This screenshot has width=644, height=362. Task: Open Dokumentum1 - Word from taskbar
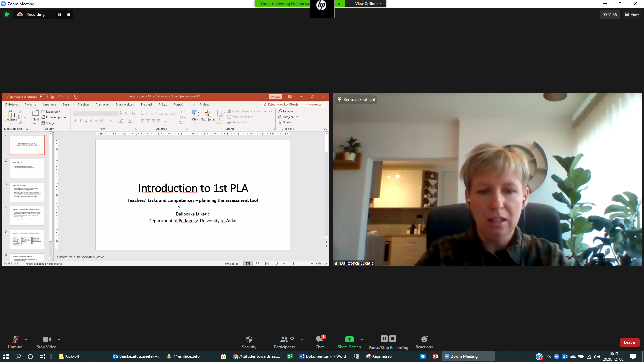point(323,356)
